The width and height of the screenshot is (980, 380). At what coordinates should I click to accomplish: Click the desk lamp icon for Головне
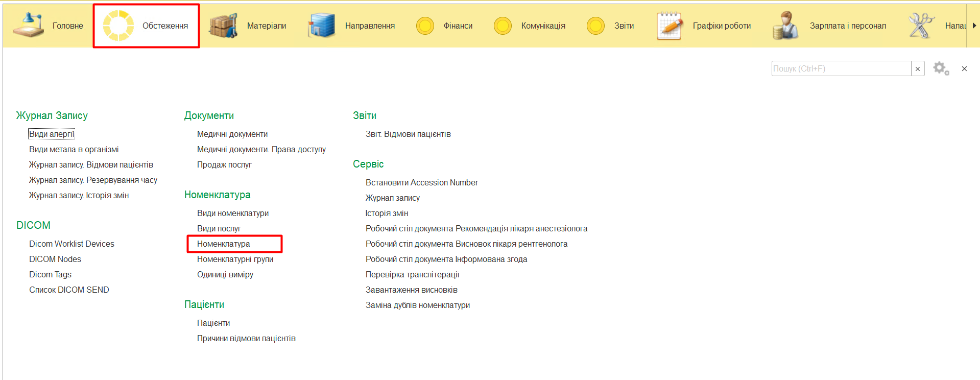pyautogui.click(x=29, y=26)
